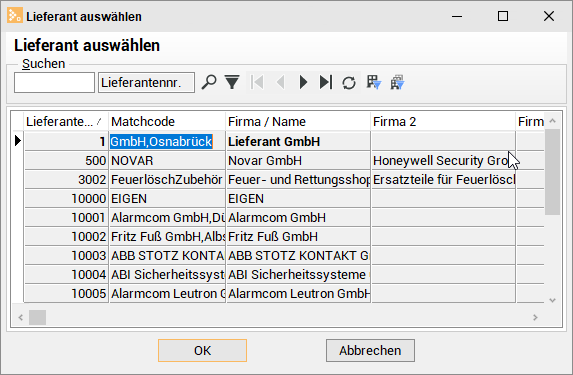Go to previous record arrow
The height and width of the screenshot is (375, 573).
(280, 82)
